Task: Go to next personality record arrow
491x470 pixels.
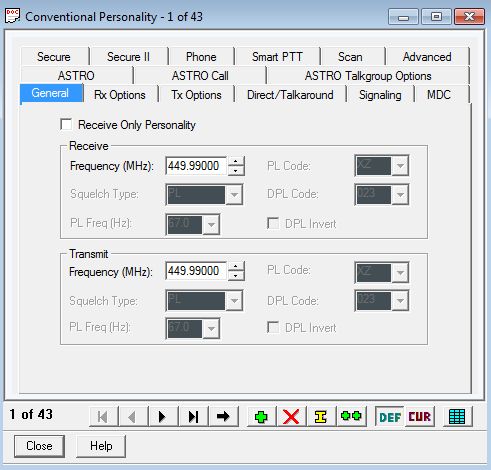Action: pos(163,417)
